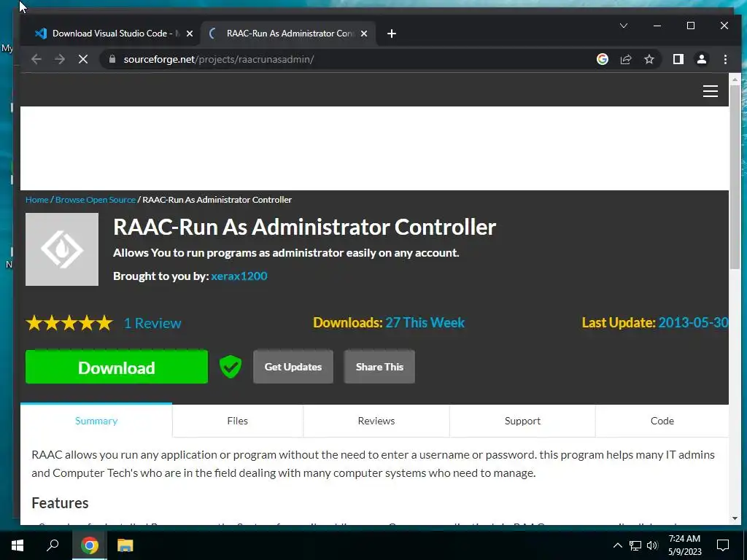Select the Summary tab
This screenshot has height=560, width=747.
click(96, 421)
